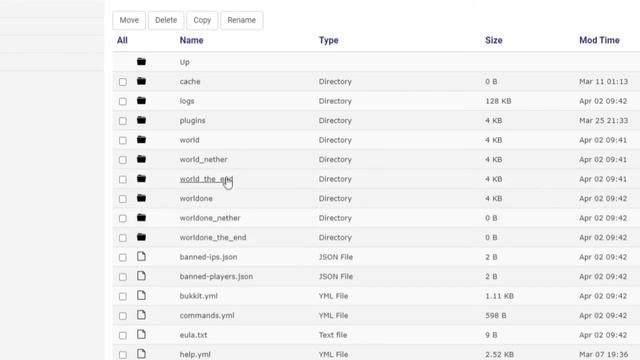Click the banned-players.json file icon

point(141,276)
